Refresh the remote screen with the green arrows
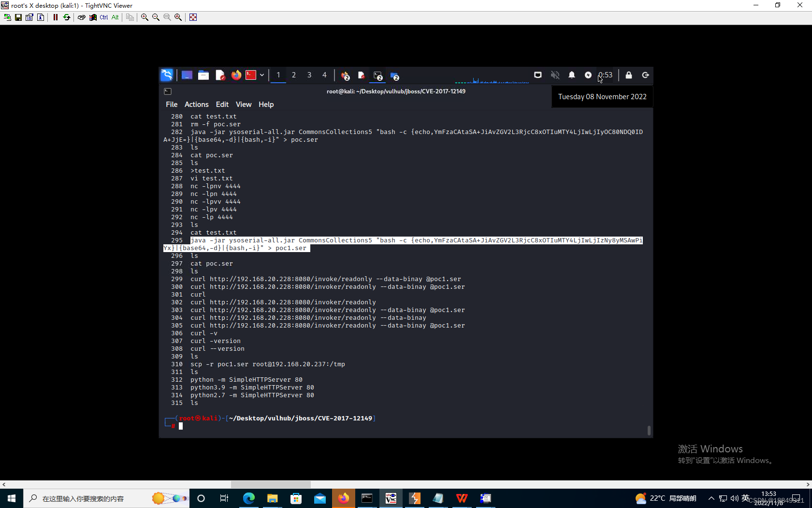Screen dimensions: 812x508 point(67,17)
